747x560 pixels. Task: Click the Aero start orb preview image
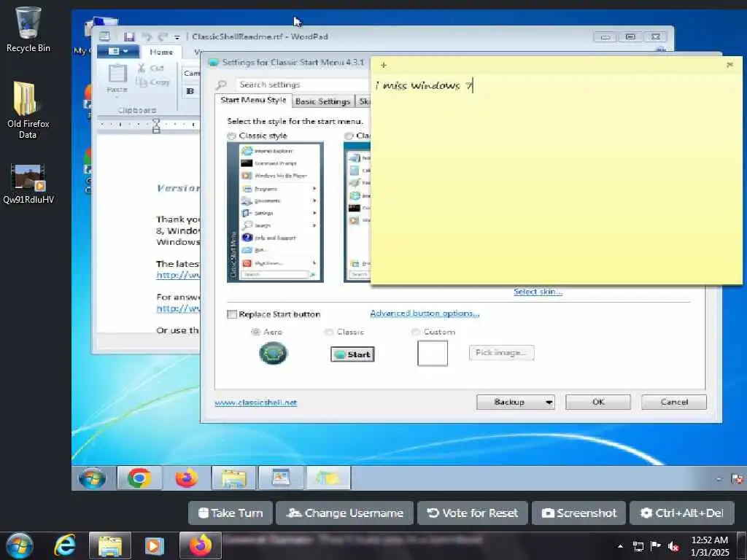coord(273,354)
